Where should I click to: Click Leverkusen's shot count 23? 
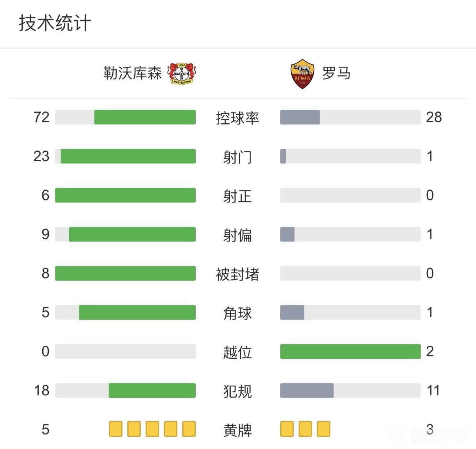point(41,156)
